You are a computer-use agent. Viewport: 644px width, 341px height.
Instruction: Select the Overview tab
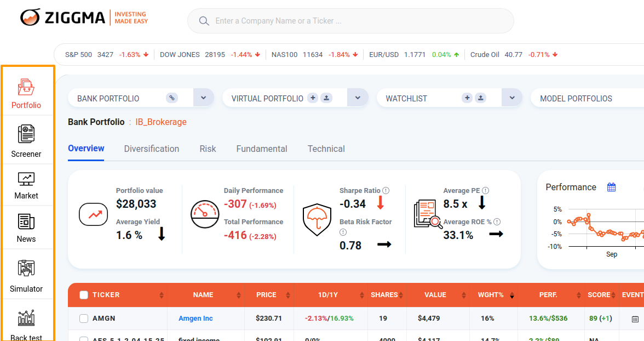[x=86, y=149]
